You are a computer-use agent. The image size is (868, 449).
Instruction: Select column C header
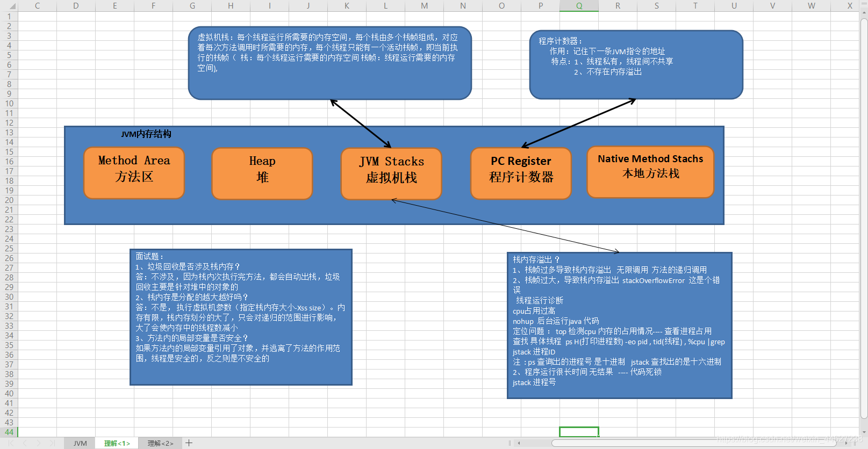37,5
